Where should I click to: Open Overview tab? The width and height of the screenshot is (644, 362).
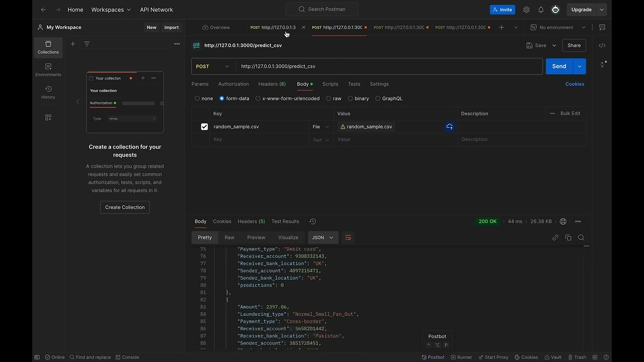(216, 27)
